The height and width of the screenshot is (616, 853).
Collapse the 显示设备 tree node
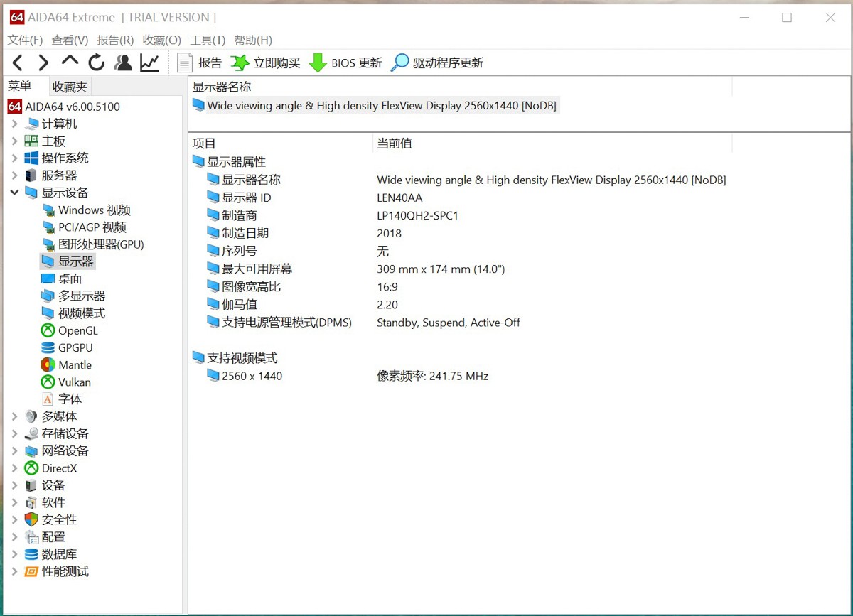click(x=14, y=193)
